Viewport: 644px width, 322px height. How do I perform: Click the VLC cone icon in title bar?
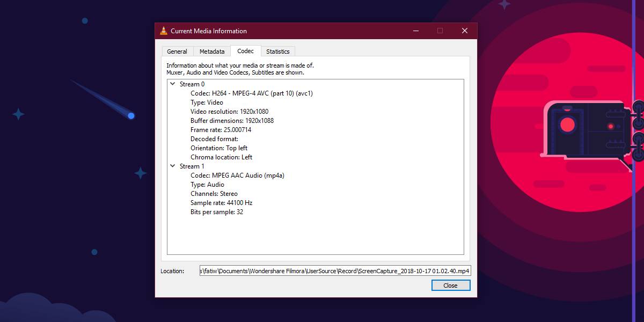pos(164,31)
